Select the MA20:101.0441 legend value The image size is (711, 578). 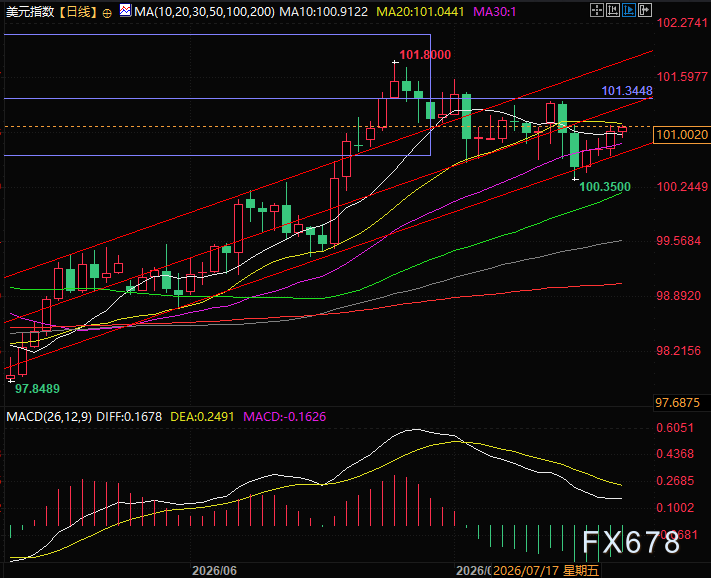point(420,12)
